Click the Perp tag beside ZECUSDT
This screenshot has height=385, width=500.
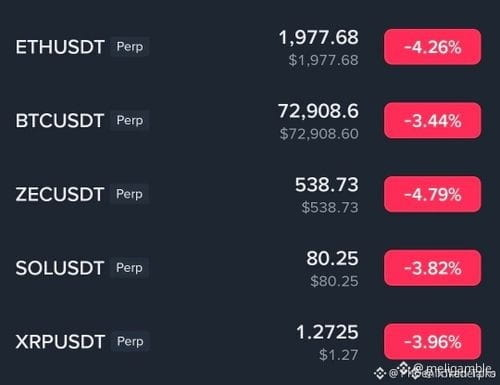(x=129, y=194)
